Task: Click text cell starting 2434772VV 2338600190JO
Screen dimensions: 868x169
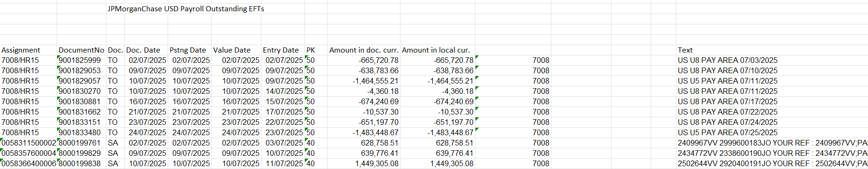Action: pyautogui.click(x=772, y=154)
